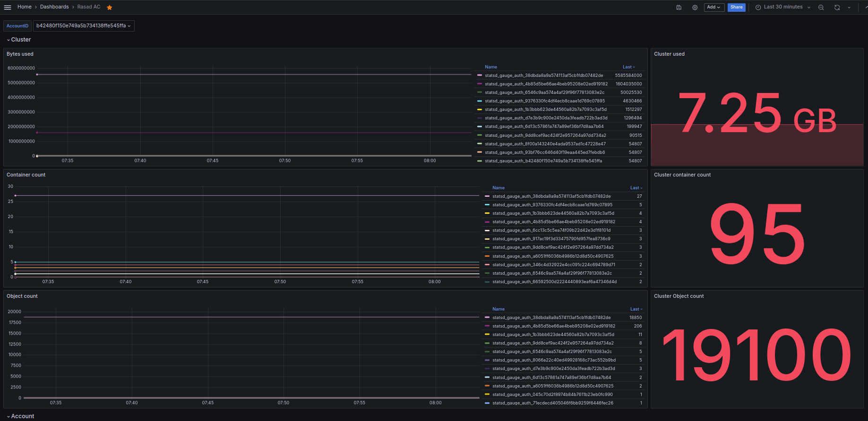Collapse the Cluster row
This screenshot has height=421, width=868.
click(21, 40)
